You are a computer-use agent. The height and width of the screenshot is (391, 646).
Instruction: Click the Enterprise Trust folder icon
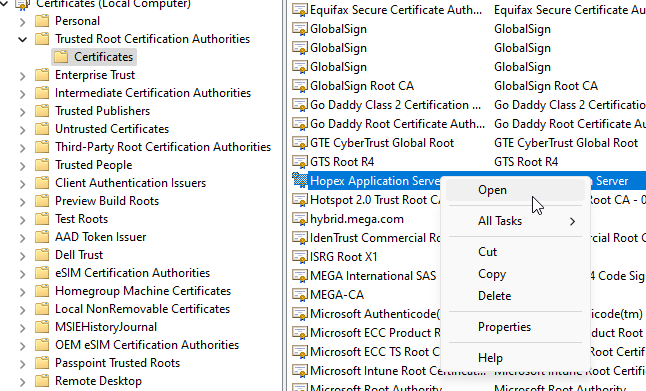point(42,75)
